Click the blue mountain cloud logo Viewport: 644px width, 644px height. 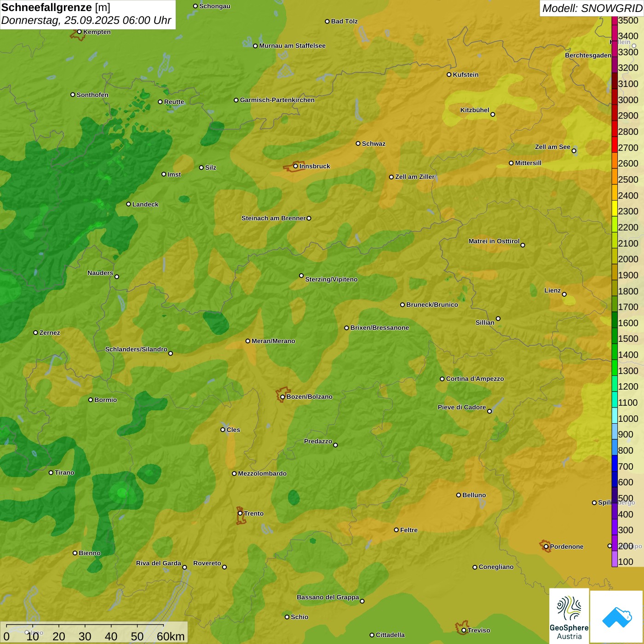tap(616, 616)
